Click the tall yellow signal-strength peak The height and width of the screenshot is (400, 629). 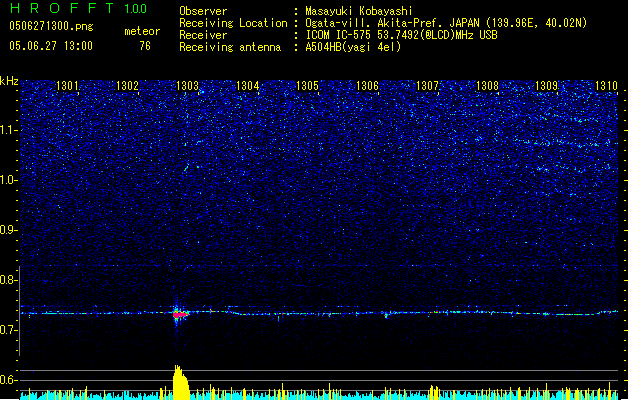click(181, 382)
